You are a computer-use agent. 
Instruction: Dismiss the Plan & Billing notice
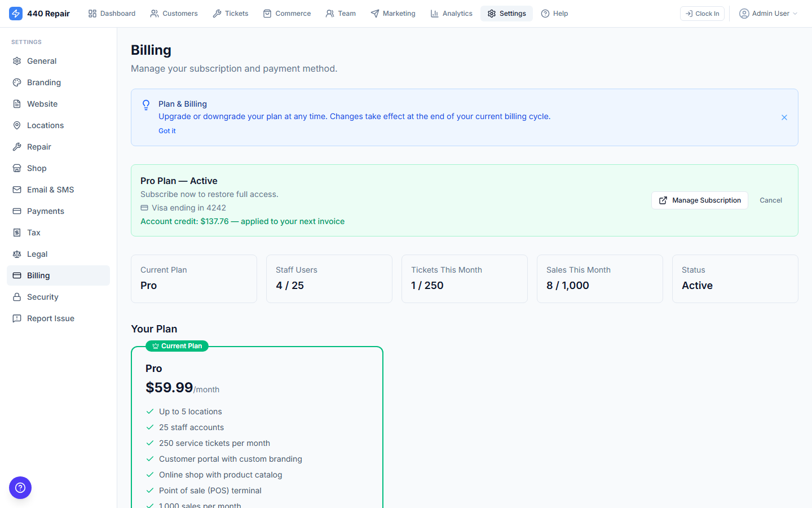pyautogui.click(x=784, y=117)
